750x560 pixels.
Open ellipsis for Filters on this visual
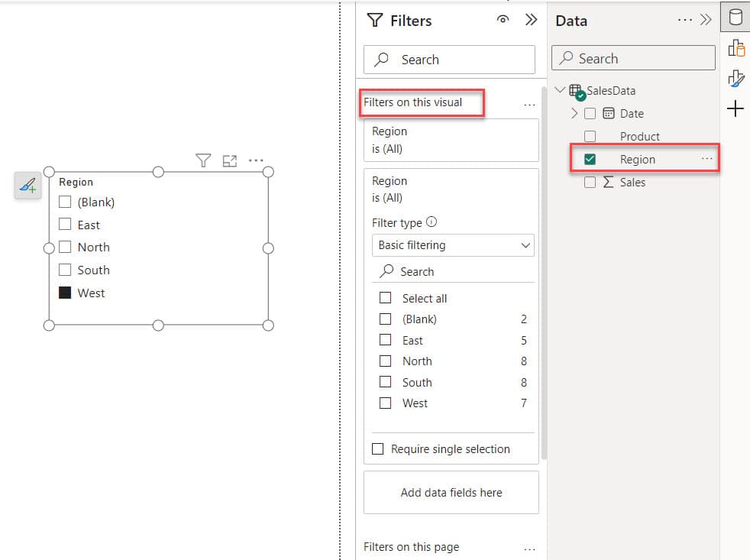tap(529, 105)
